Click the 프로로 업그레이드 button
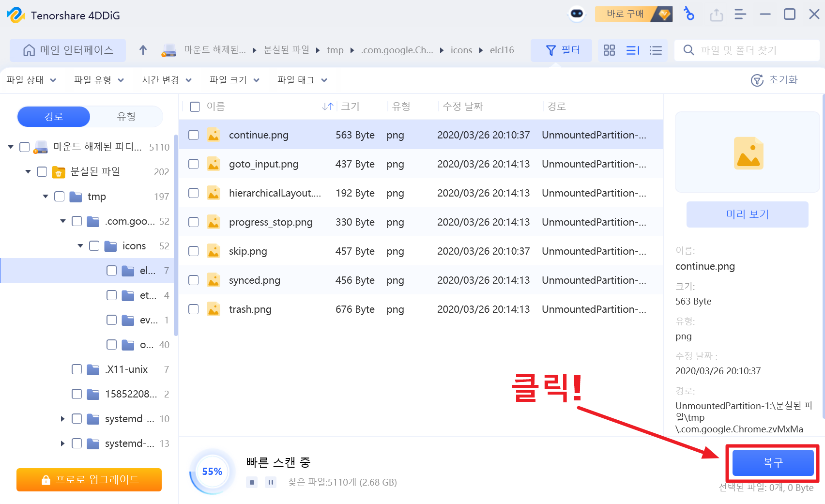Viewport: 825px width, 504px height. tap(89, 480)
